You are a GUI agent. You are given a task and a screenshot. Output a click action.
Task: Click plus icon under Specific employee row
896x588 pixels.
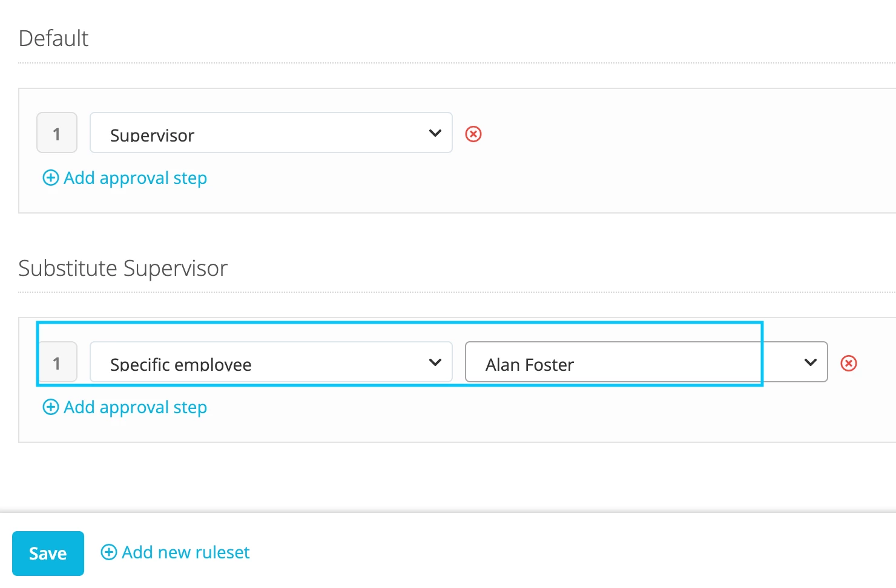[51, 407]
